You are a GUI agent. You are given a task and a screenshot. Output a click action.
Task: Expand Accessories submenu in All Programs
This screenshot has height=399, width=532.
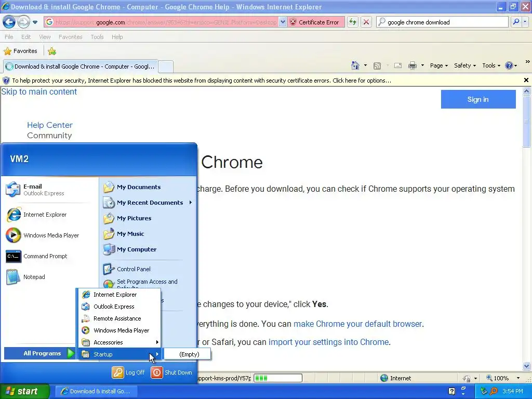(x=119, y=342)
